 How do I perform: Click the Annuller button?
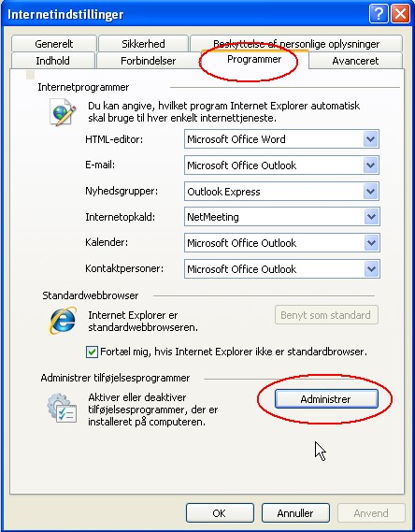click(295, 513)
